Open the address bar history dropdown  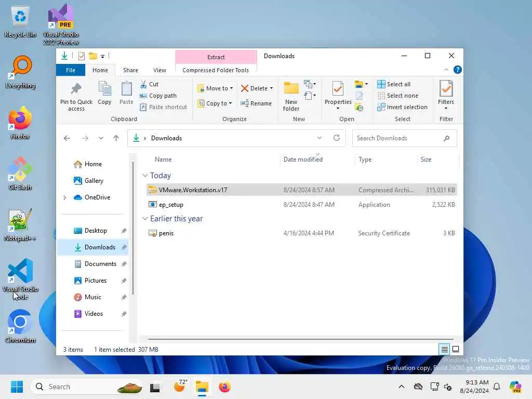click(x=320, y=138)
